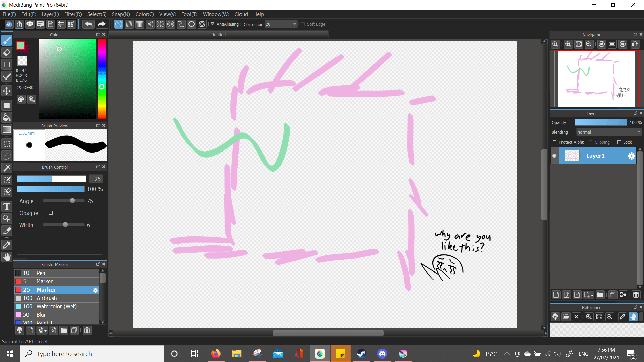Open the Filter menu
The width and height of the screenshot is (644, 362).
pyautogui.click(x=73, y=14)
